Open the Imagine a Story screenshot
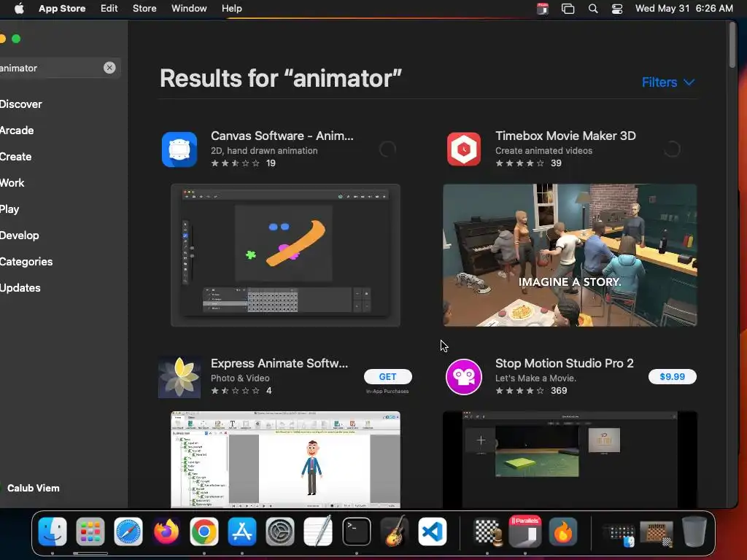This screenshot has width=747, height=560. click(570, 255)
